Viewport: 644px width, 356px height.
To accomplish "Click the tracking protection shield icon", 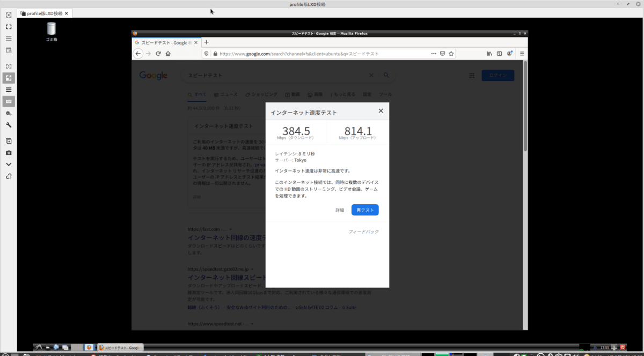I will (206, 54).
